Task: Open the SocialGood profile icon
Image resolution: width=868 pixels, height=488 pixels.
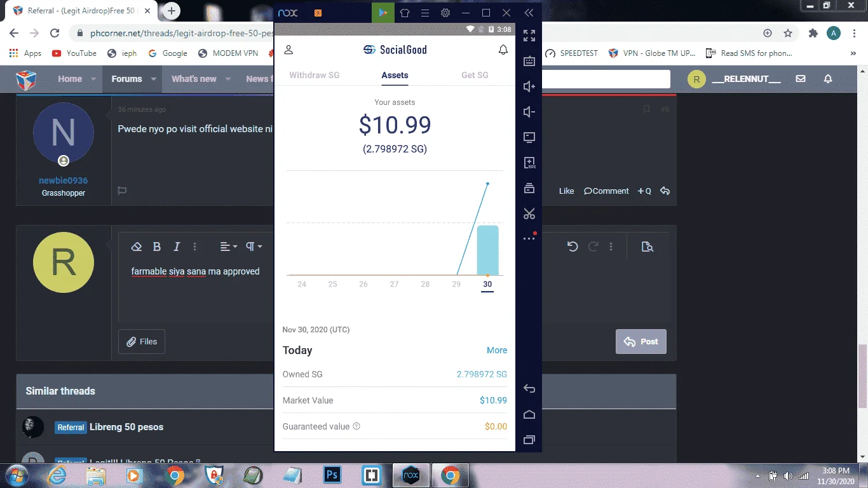Action: [288, 50]
